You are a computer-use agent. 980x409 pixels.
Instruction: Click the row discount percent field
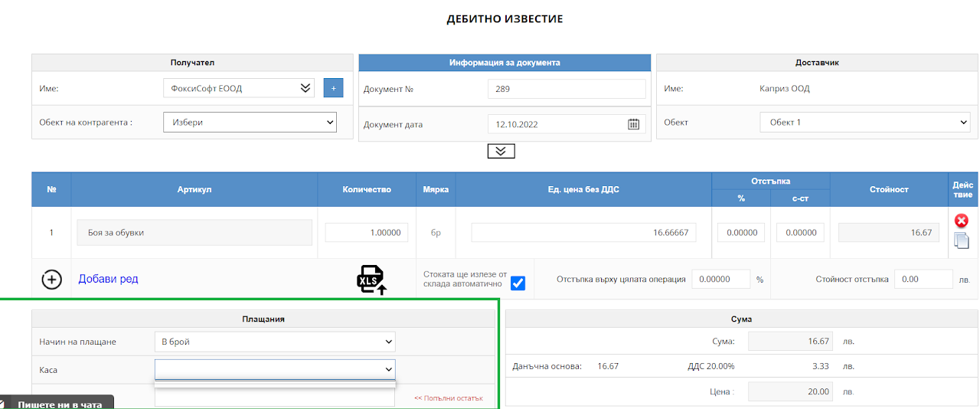[x=741, y=233]
